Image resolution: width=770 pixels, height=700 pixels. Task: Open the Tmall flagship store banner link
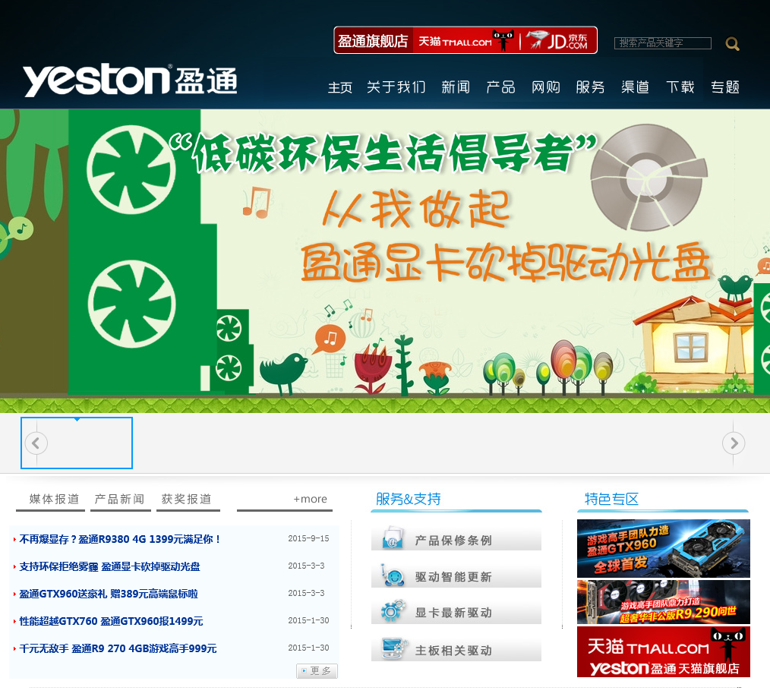coord(465,40)
